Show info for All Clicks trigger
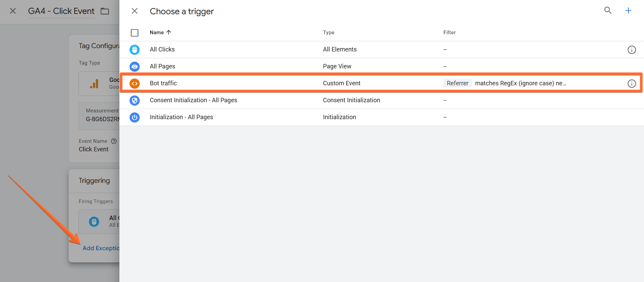The image size is (644, 282). point(631,50)
